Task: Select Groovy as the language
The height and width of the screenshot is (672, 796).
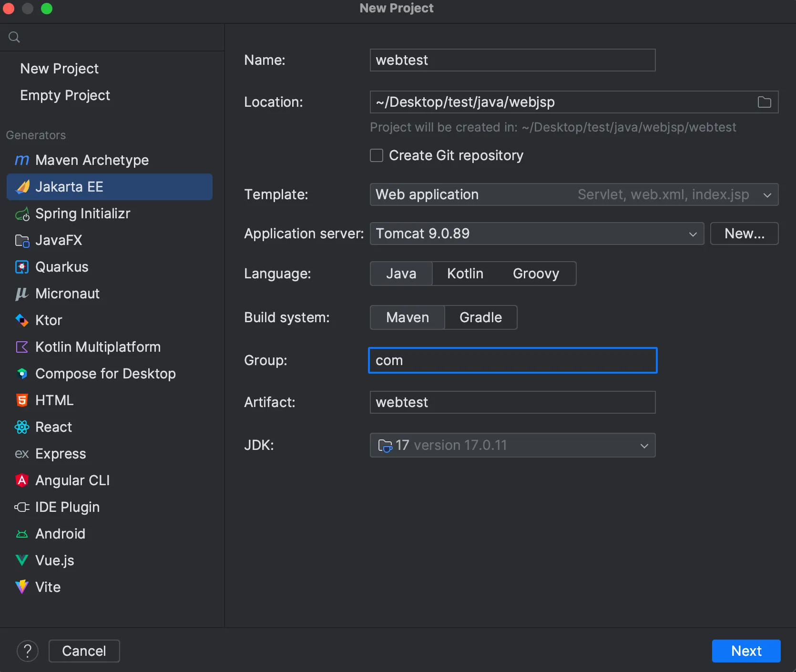Action: [536, 274]
